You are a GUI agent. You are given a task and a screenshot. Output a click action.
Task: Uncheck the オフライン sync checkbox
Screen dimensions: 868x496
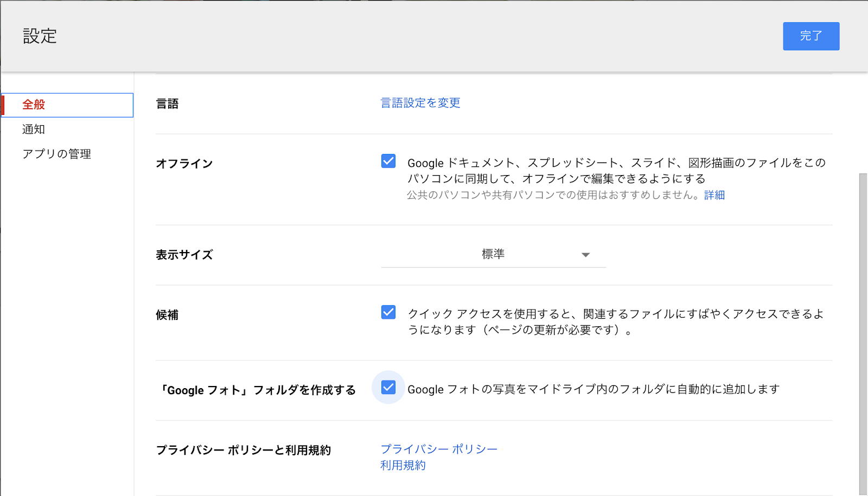[388, 161]
